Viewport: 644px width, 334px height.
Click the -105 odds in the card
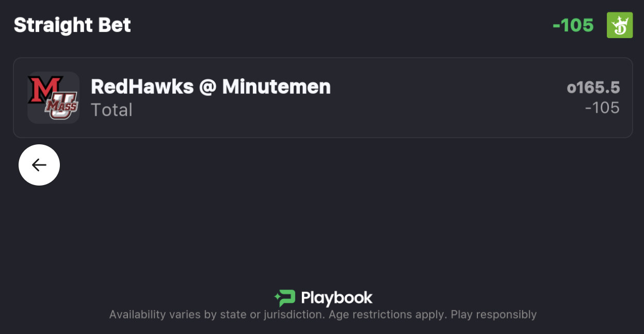click(x=603, y=108)
